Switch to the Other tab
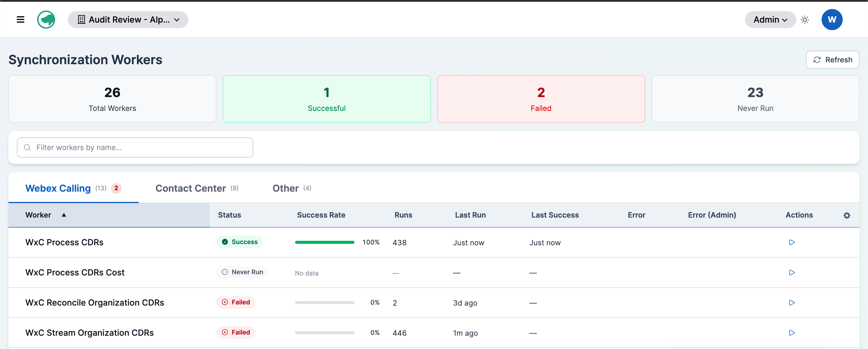 292,188
